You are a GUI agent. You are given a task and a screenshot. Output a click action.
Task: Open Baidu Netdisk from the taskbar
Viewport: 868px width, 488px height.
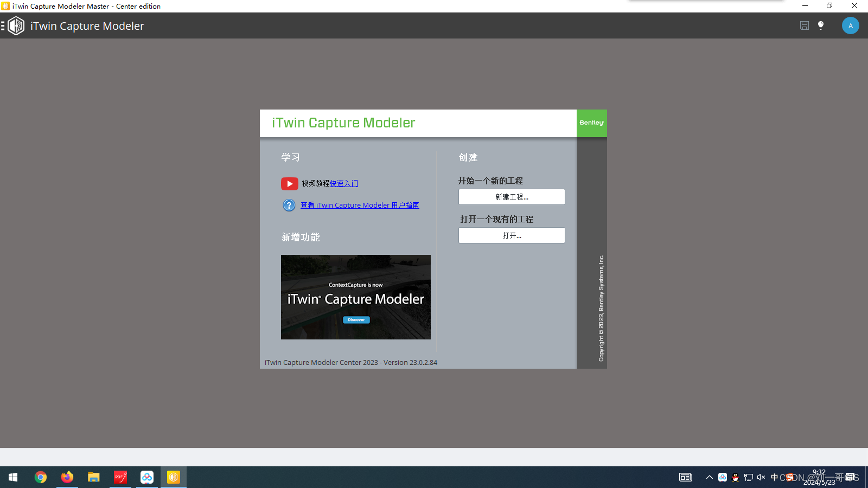coord(147,477)
